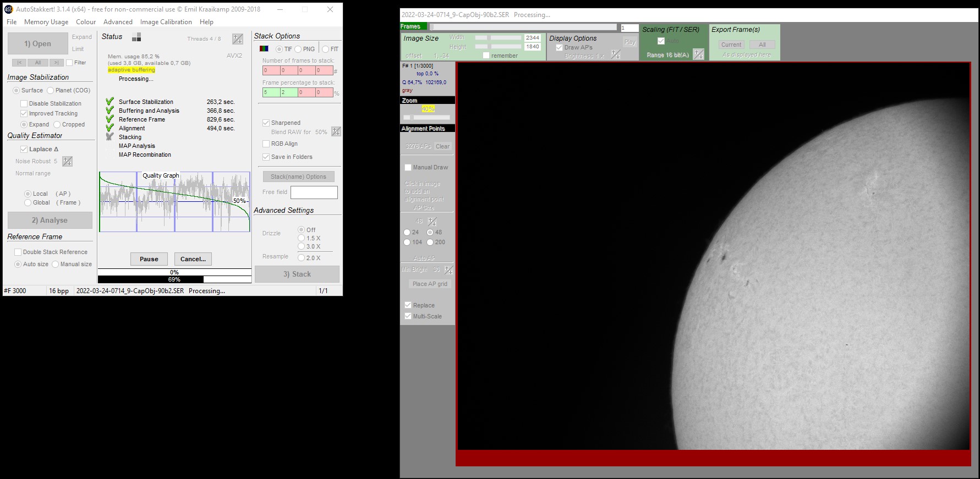Click the AutoStakkert app icon in title bar
Screen dimensions: 980x479
8,9
